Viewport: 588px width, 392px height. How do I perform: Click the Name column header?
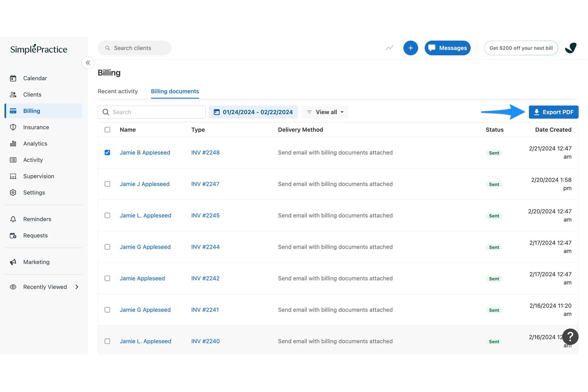pyautogui.click(x=128, y=129)
